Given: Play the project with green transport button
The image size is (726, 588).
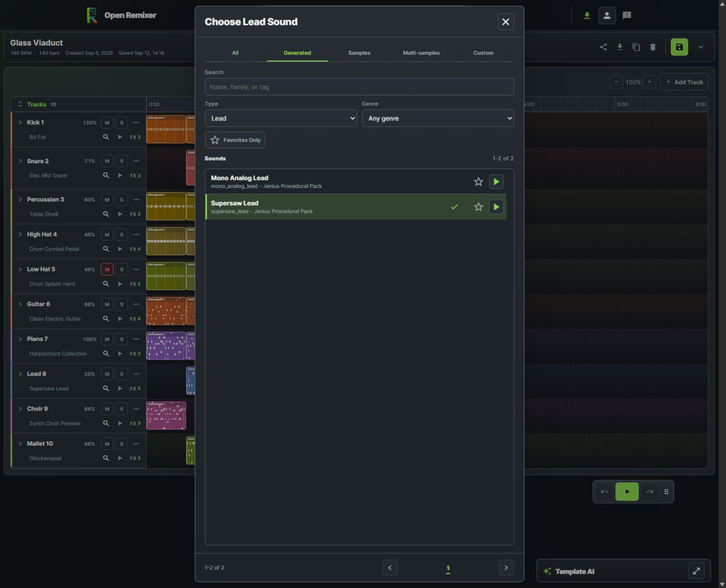Looking at the screenshot, I should click(627, 492).
